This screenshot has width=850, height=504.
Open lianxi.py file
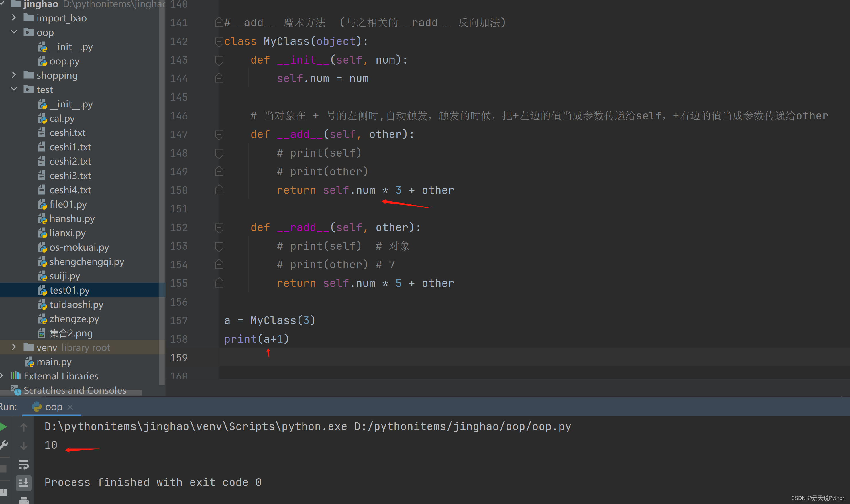67,233
